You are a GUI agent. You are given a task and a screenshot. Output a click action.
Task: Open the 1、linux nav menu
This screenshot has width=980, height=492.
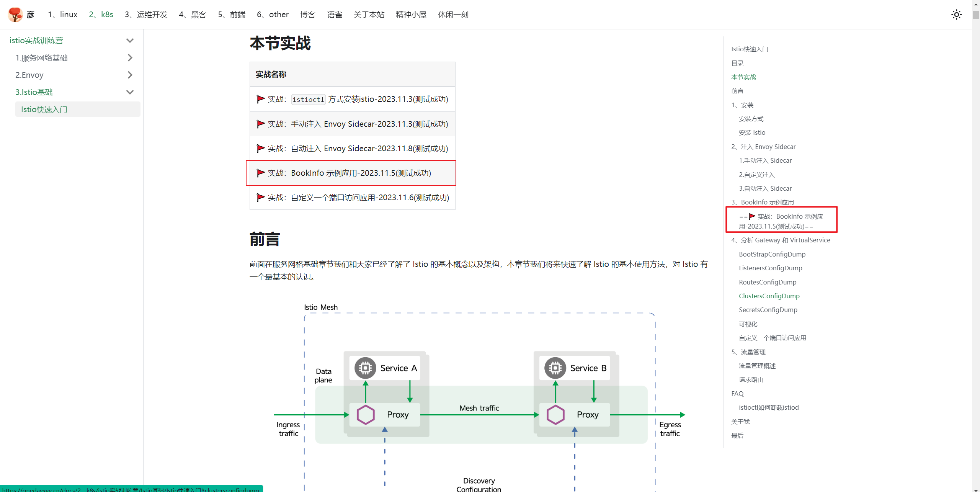click(62, 15)
